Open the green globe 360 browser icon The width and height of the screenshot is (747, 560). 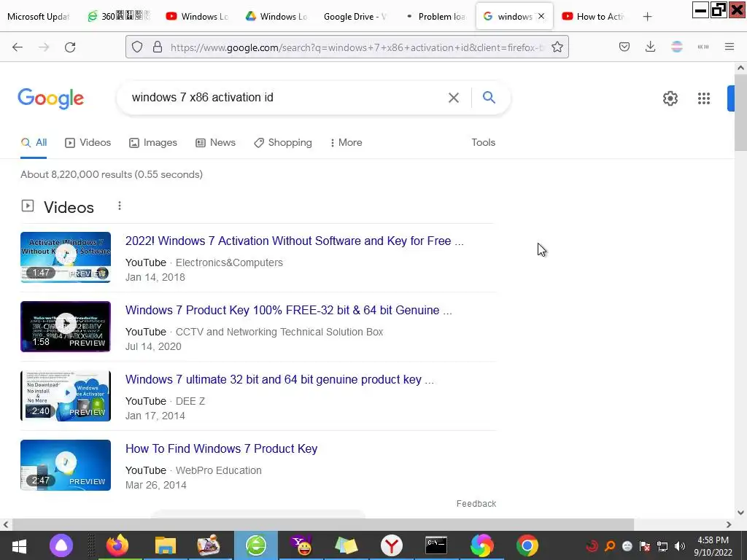coord(256,545)
